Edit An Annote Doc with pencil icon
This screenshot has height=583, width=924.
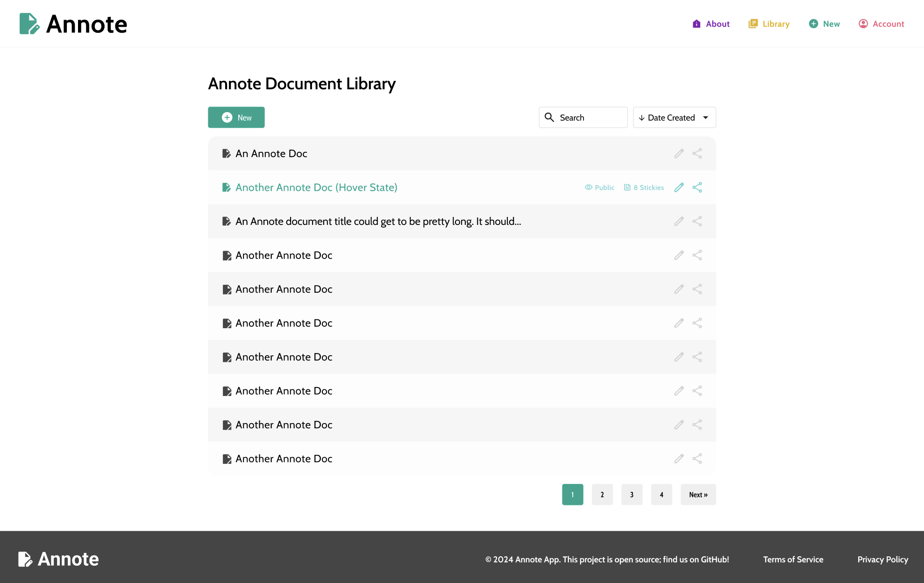(x=679, y=153)
